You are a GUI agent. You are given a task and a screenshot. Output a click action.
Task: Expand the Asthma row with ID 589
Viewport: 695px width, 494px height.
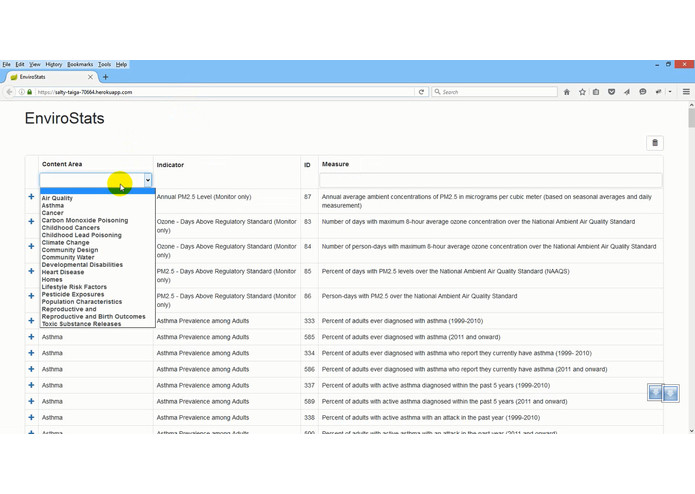pyautogui.click(x=31, y=401)
